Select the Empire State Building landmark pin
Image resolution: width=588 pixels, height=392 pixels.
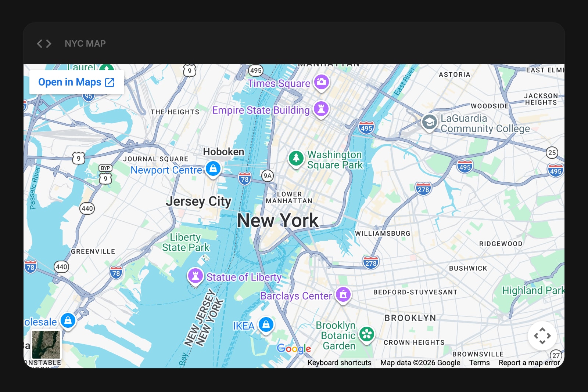(x=321, y=109)
